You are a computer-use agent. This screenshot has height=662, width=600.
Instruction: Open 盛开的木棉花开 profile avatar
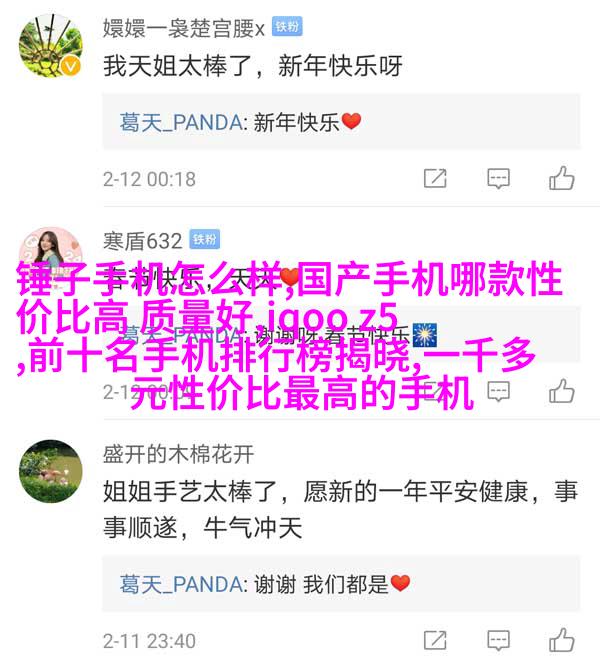(x=51, y=471)
